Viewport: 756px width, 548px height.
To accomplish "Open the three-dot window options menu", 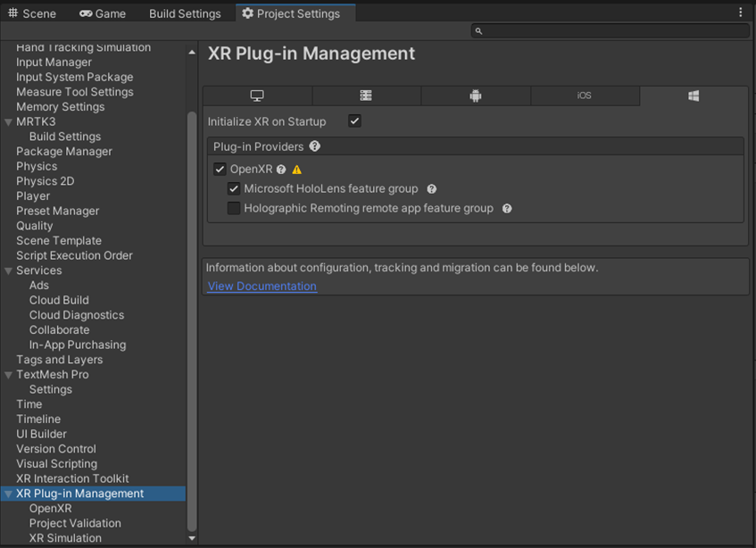I will pyautogui.click(x=741, y=12).
